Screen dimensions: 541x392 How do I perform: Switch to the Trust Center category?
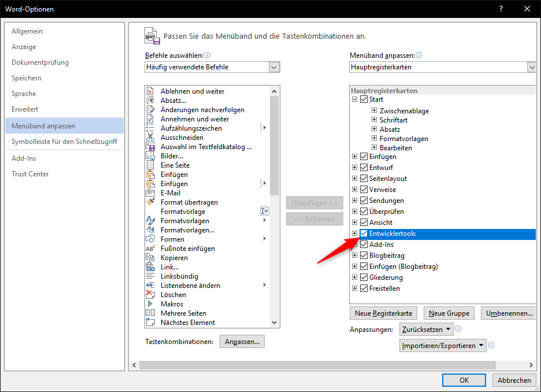(30, 174)
